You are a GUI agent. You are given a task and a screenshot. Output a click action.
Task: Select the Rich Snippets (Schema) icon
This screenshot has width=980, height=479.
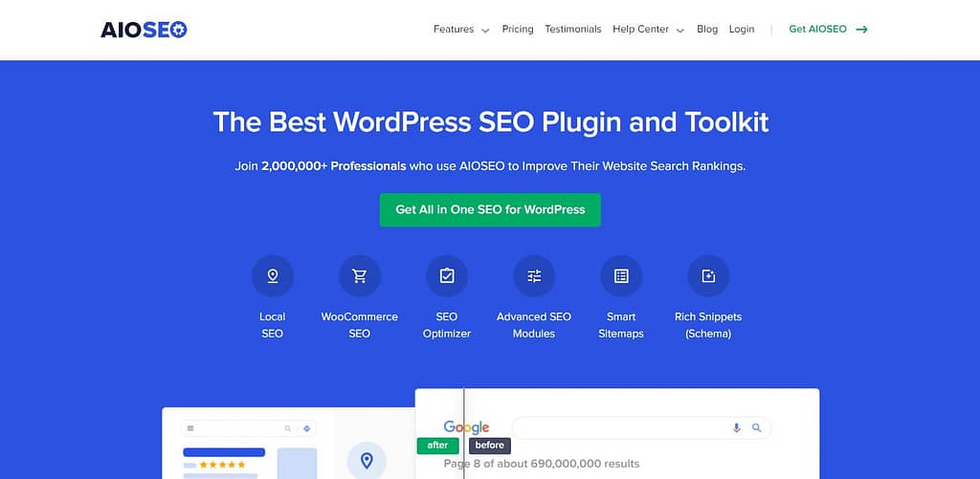(708, 276)
